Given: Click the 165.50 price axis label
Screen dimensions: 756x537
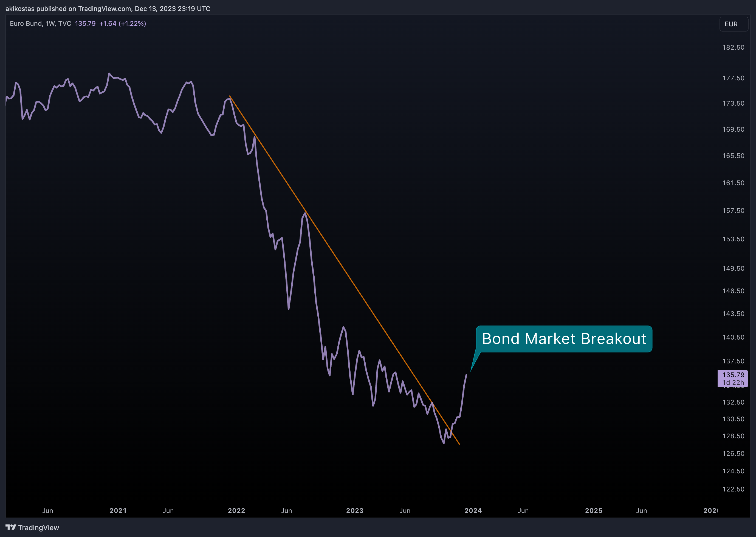Looking at the screenshot, I should [733, 156].
